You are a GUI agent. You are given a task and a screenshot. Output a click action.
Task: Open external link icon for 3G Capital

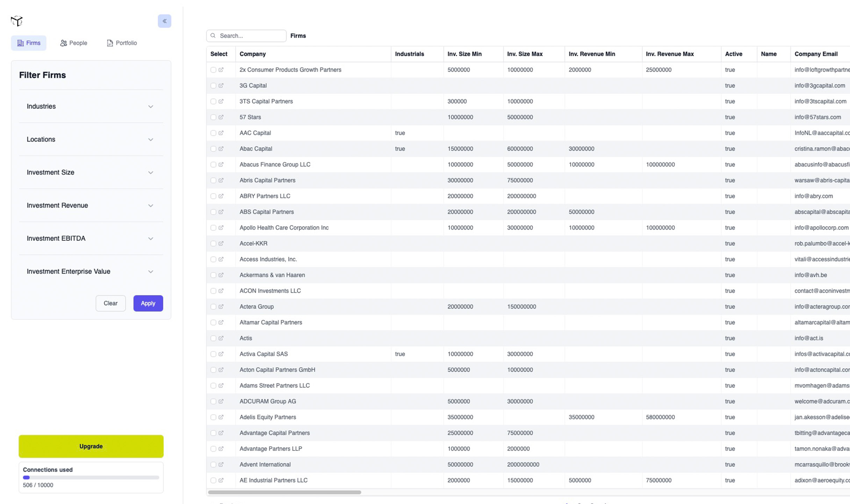[x=221, y=86]
